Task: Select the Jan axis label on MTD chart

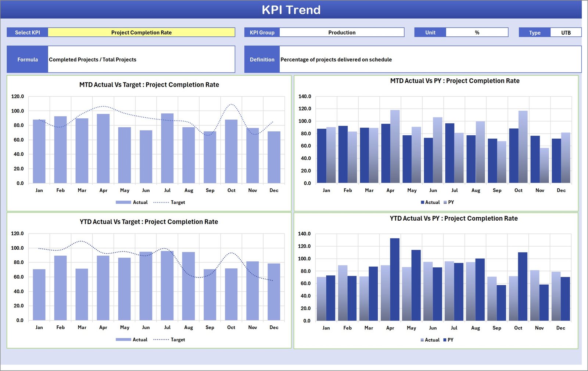Action: coord(39,190)
